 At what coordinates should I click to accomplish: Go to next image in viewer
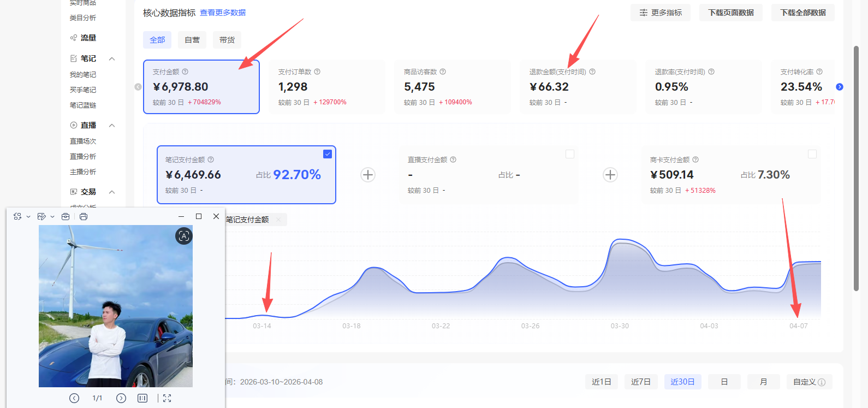point(121,398)
